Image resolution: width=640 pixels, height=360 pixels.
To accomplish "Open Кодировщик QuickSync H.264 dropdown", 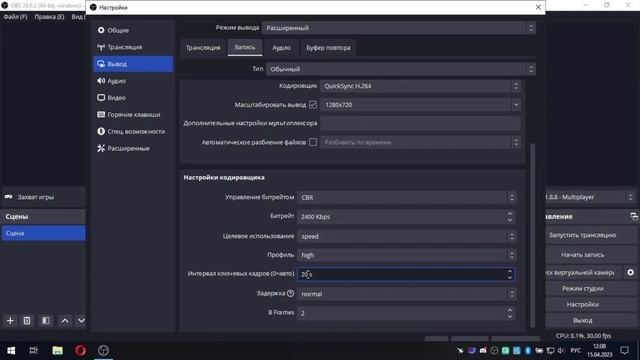I will (420, 86).
